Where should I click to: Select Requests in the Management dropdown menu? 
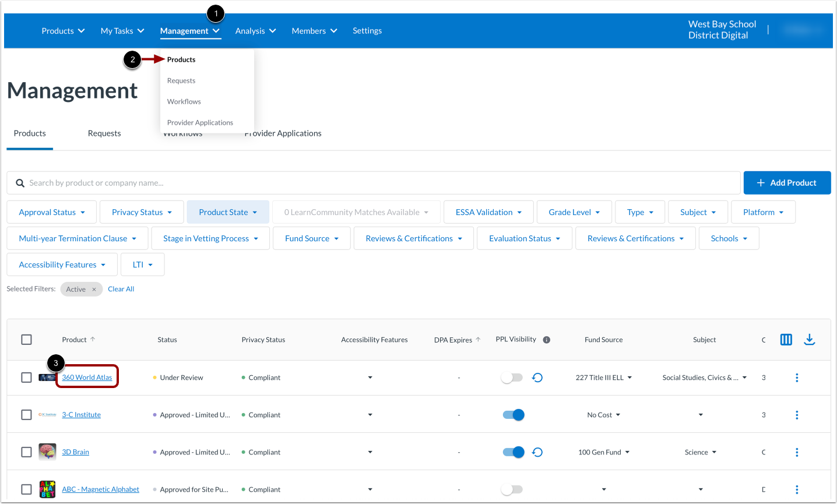[181, 80]
